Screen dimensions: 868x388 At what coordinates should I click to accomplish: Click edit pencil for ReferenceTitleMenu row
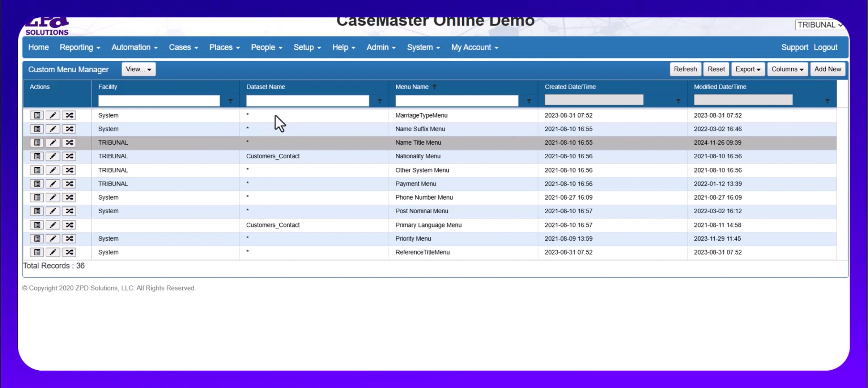click(x=53, y=252)
